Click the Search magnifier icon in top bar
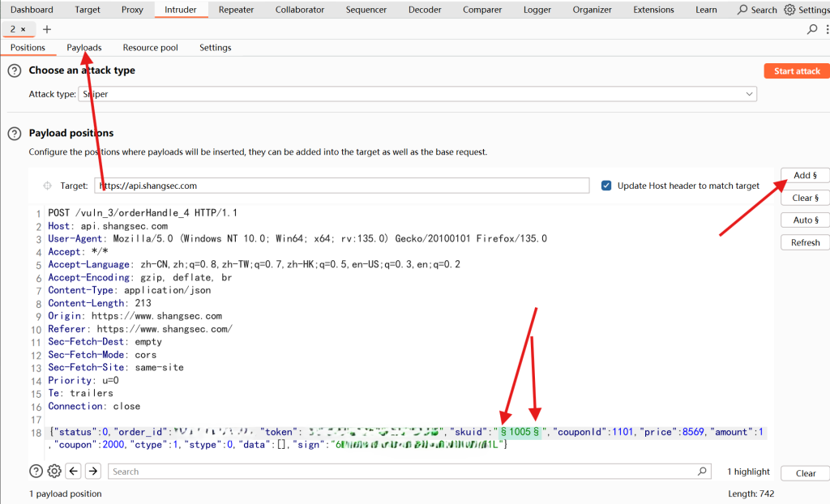Screen dimensions: 830x504 tap(742, 10)
